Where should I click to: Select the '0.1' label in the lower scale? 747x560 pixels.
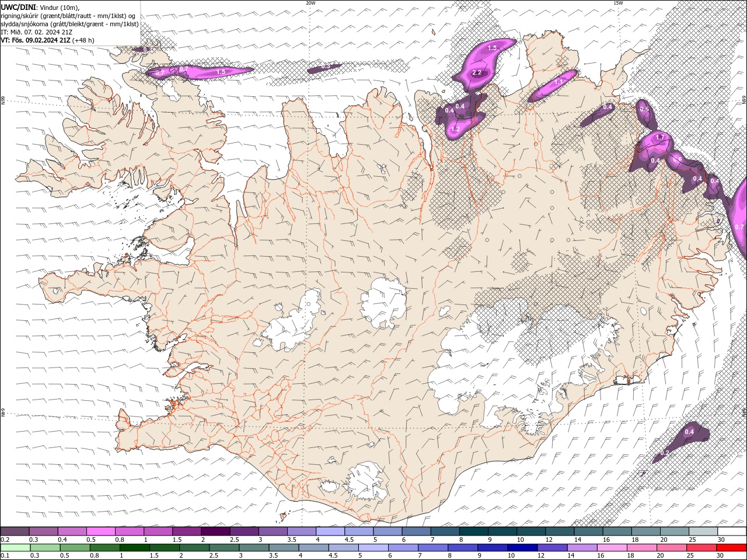[5, 555]
